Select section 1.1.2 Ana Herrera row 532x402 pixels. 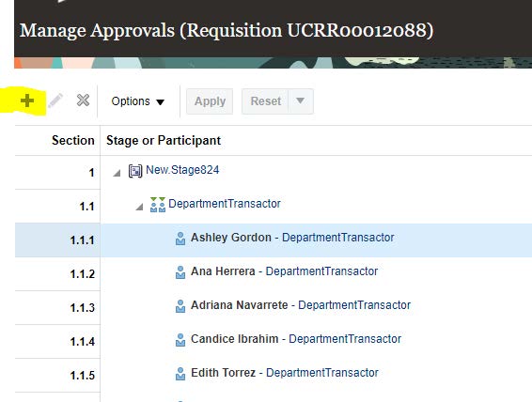click(274, 273)
